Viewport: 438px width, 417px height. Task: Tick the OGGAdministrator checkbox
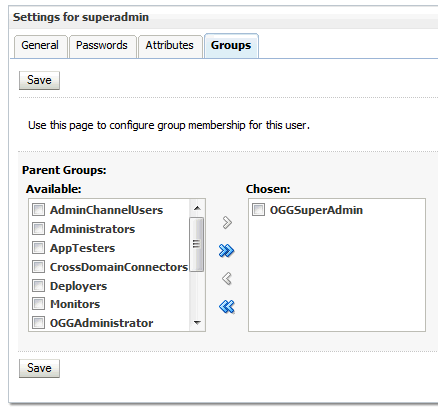click(38, 323)
